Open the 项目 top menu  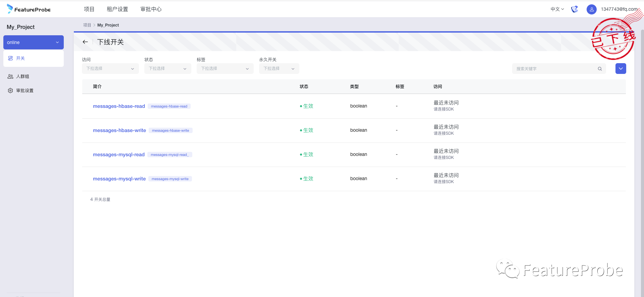click(x=89, y=9)
